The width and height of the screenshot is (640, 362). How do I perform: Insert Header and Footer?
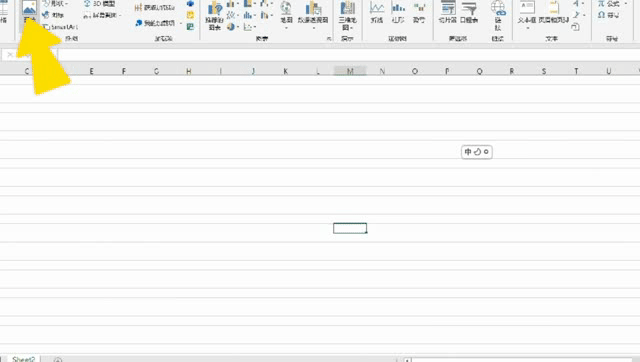coord(553,12)
